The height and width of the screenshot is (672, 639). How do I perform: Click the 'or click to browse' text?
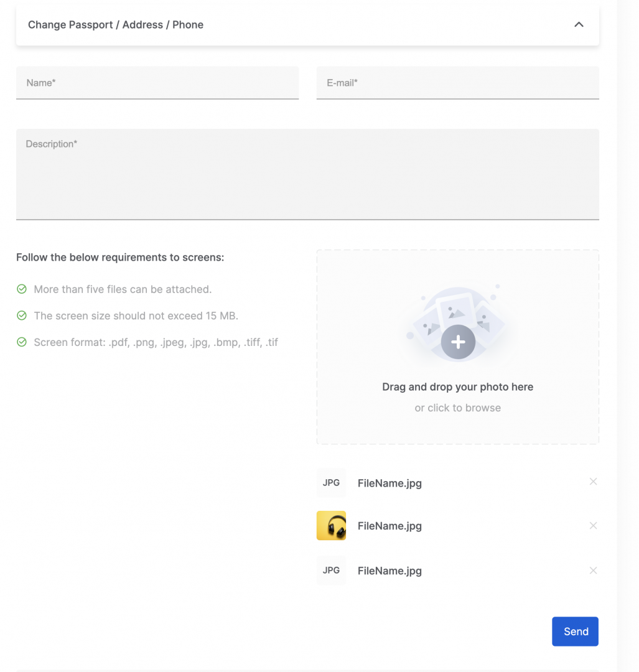tap(457, 408)
